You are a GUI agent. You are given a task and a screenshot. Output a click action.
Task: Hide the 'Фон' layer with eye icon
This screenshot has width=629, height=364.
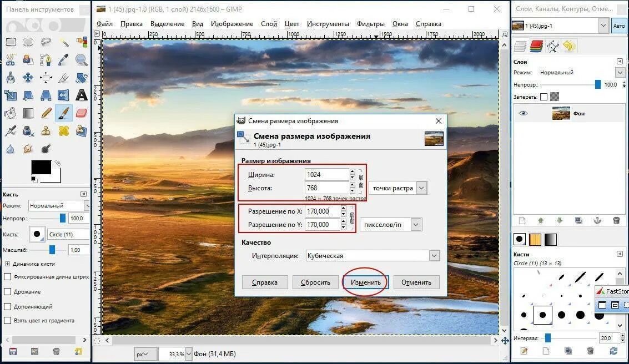tap(523, 113)
